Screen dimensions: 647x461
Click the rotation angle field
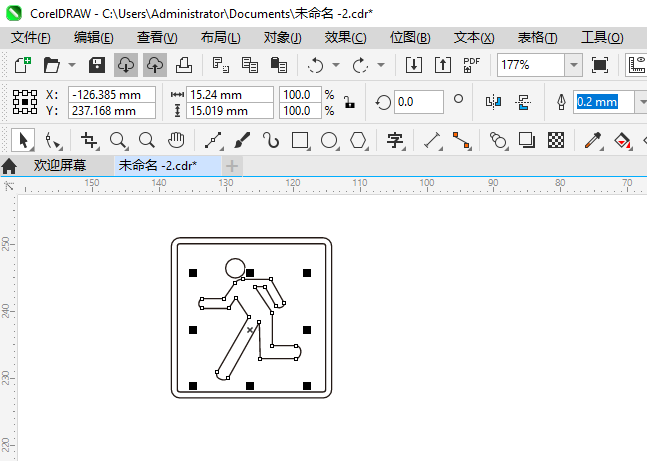pos(419,102)
